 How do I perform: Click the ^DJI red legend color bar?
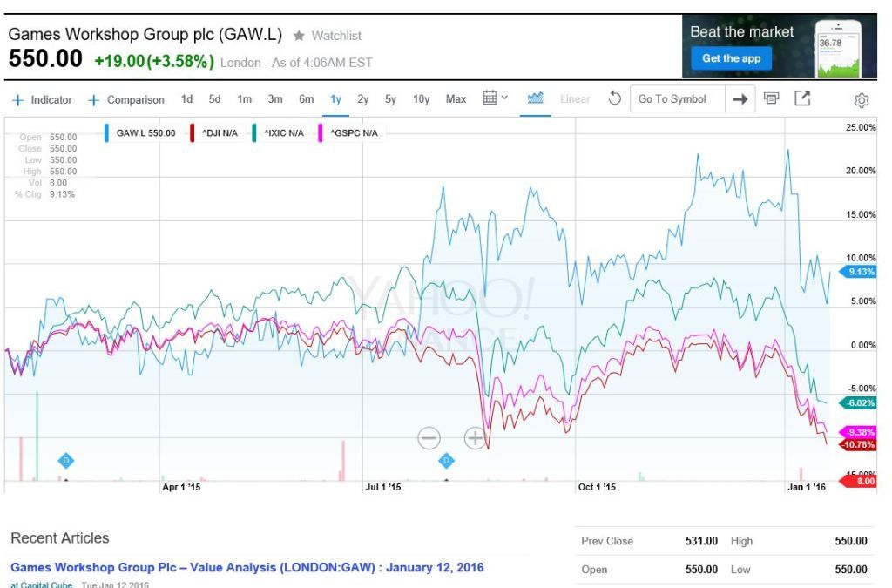tap(193, 133)
